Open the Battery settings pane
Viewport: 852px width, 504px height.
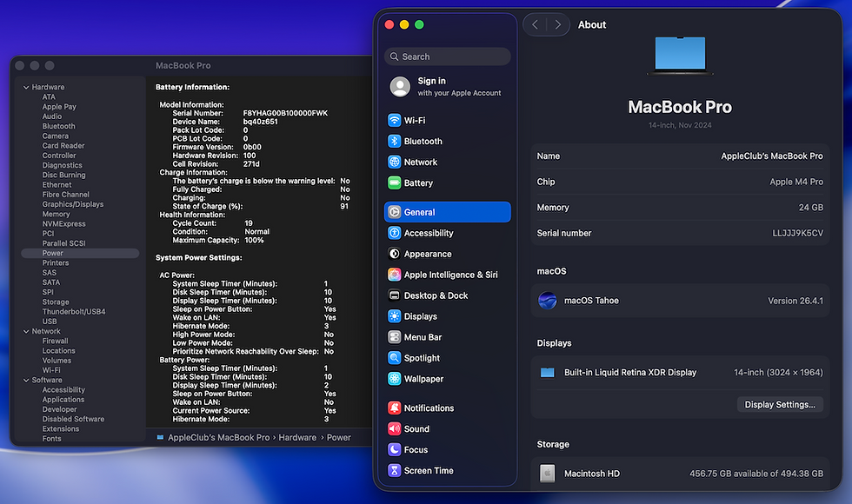point(447,183)
